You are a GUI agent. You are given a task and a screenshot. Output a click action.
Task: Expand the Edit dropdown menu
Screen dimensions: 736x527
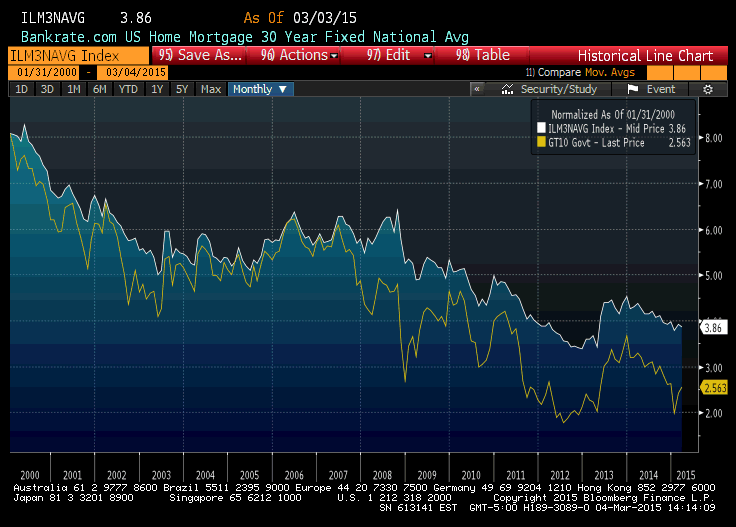point(400,56)
